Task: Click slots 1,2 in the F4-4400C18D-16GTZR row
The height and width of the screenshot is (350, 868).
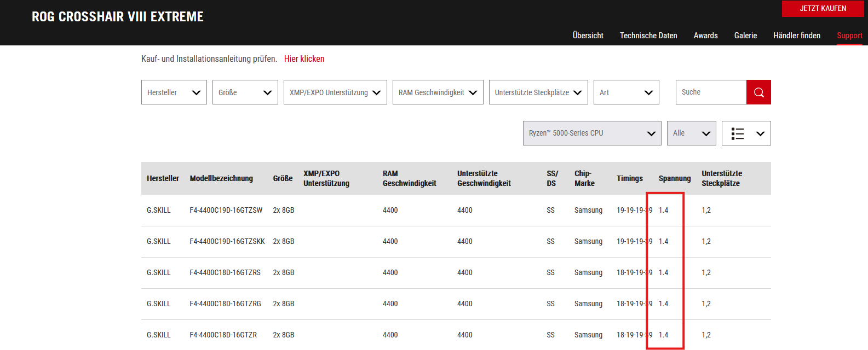Action: coord(706,335)
